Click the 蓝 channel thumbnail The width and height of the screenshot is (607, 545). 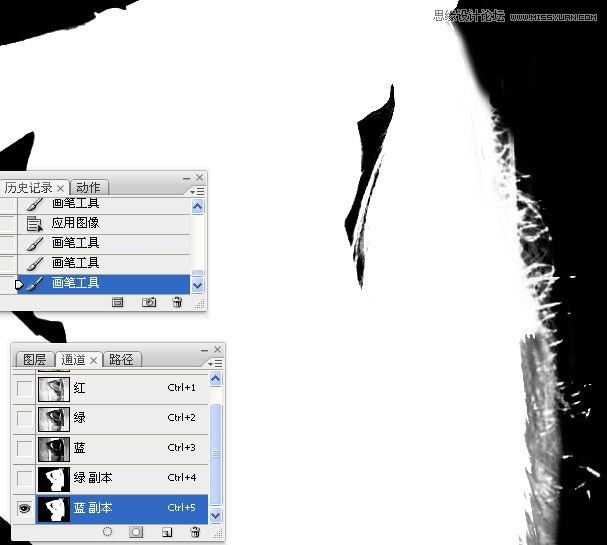coord(52,448)
